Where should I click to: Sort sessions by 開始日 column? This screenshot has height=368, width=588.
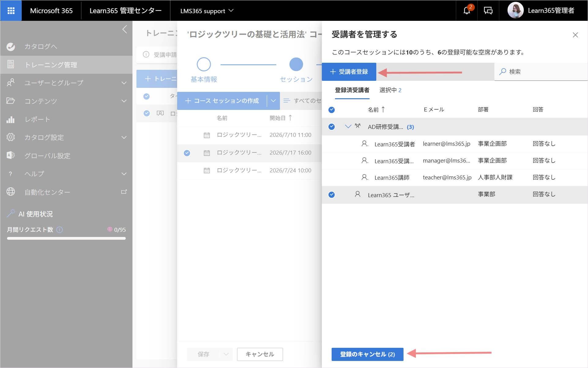[x=281, y=118]
